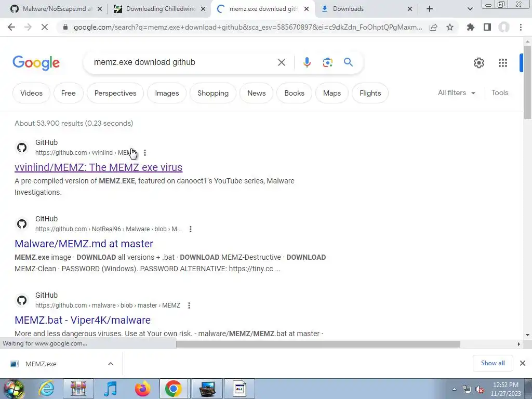Show hidden system tray icons
Image resolution: width=532 pixels, height=399 pixels.
(454, 389)
